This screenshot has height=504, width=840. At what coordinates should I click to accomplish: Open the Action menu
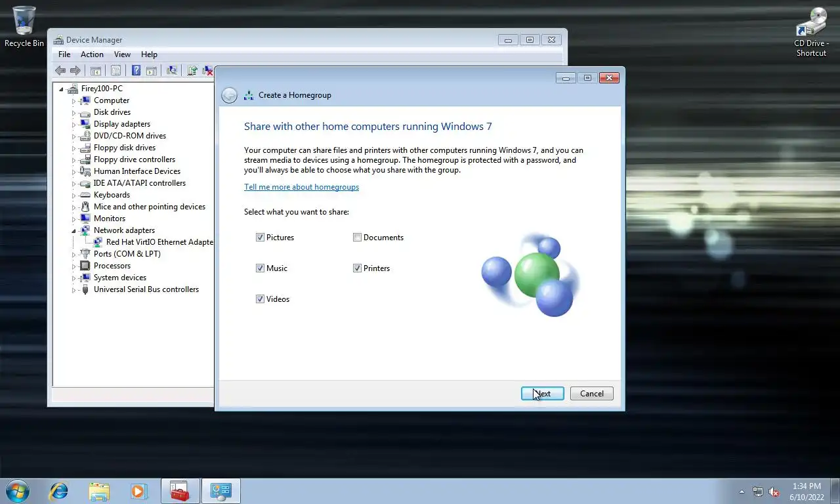click(92, 54)
